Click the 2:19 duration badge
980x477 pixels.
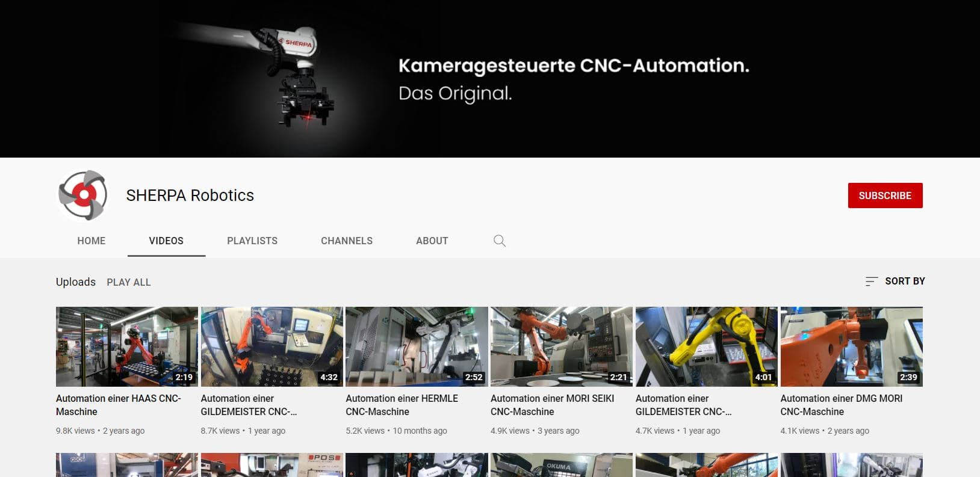coord(184,377)
